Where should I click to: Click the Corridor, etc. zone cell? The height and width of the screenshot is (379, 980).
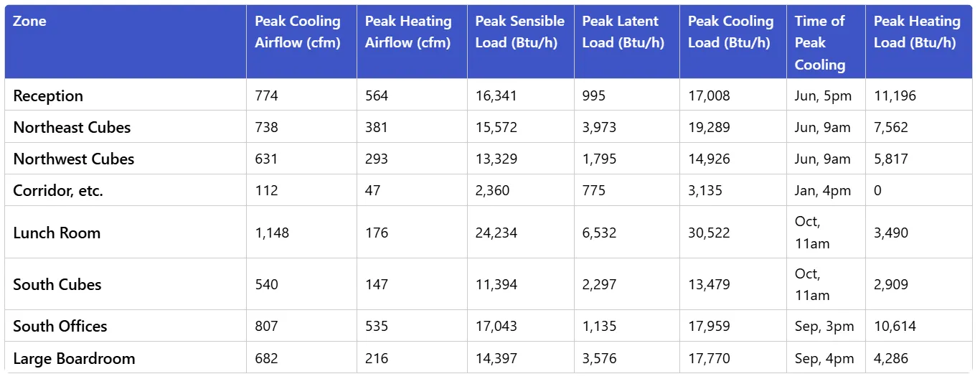pos(58,191)
